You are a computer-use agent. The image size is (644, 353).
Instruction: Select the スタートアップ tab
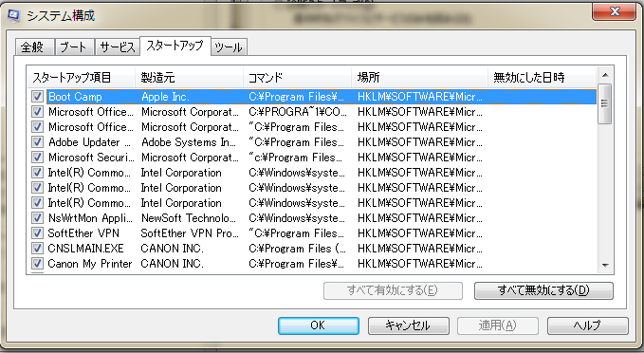(175, 46)
